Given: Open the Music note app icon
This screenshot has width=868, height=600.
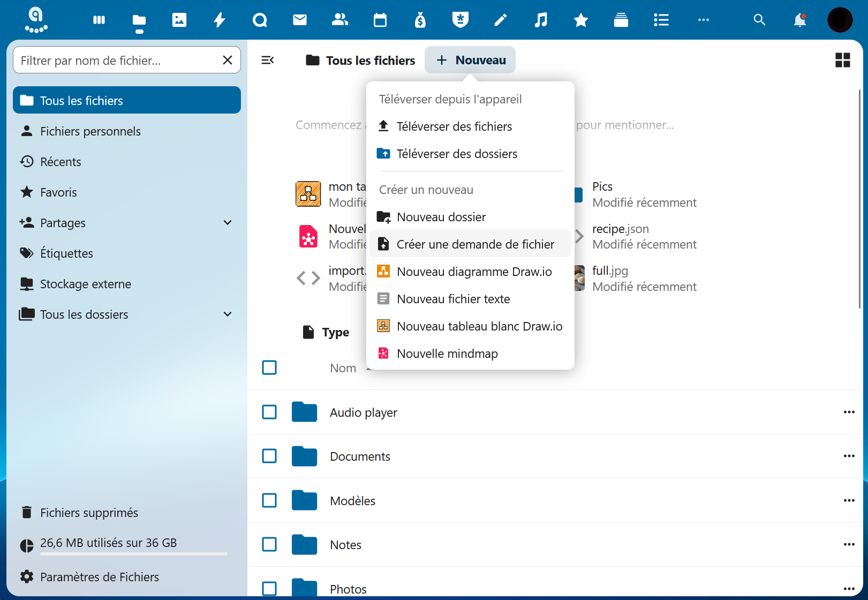Looking at the screenshot, I should 541,20.
